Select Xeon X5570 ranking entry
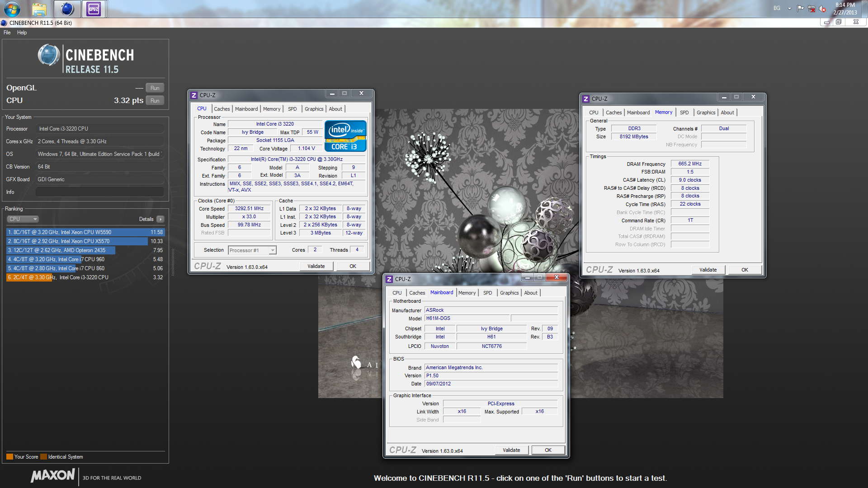 coord(85,241)
